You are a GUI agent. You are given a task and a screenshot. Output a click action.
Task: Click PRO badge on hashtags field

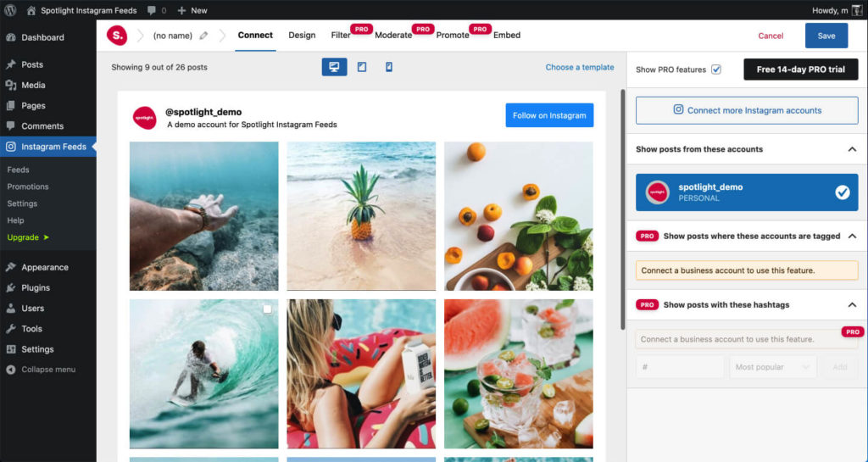tap(853, 332)
